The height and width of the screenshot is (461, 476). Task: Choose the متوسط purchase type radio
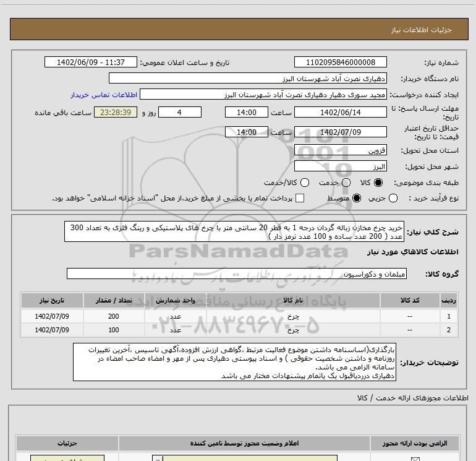tap(357, 198)
